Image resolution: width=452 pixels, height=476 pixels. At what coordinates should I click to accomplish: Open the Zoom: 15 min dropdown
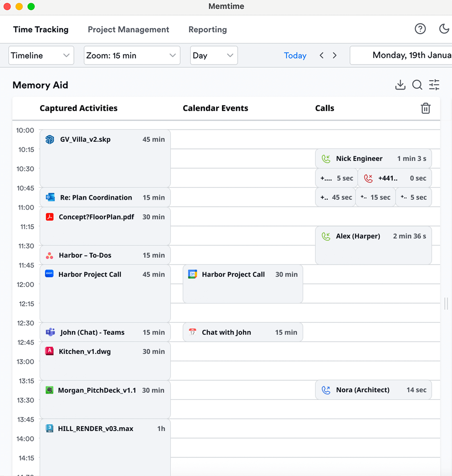tap(132, 55)
